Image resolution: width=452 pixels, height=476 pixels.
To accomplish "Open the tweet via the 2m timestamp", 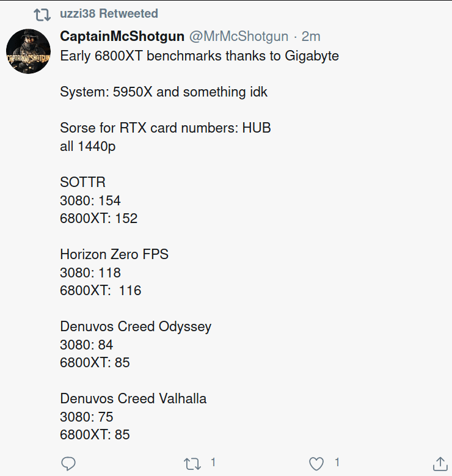I will click(311, 37).
